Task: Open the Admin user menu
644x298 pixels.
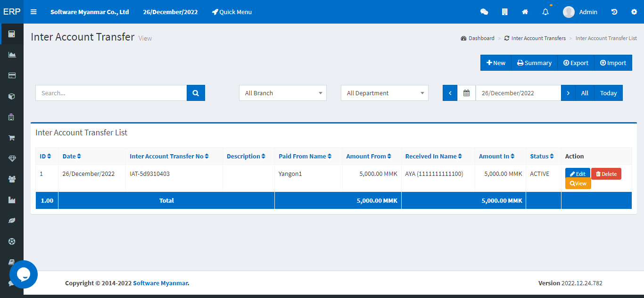Action: click(x=580, y=12)
